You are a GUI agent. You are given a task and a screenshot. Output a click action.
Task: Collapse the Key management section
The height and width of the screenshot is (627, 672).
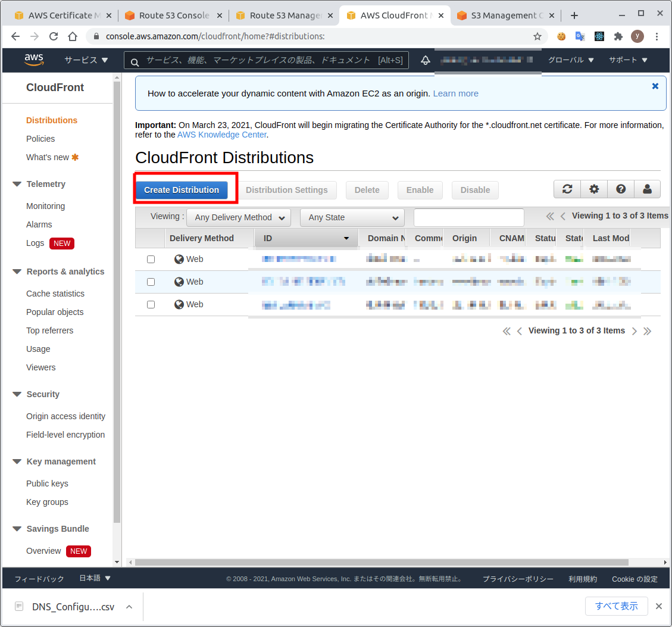(x=17, y=461)
